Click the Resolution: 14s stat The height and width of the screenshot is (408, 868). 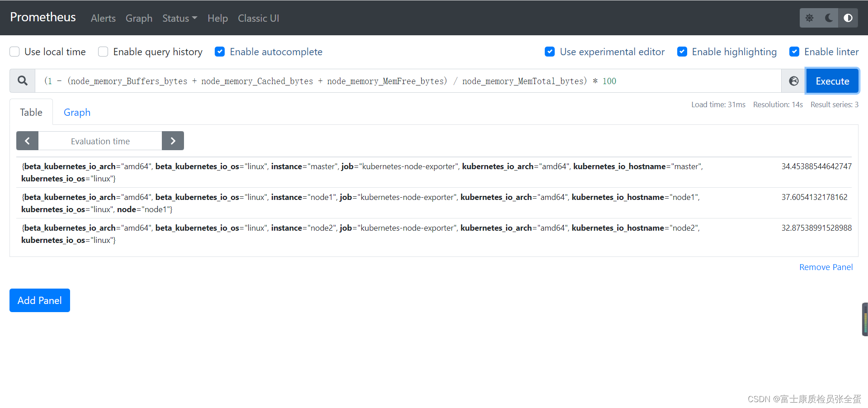click(x=778, y=104)
